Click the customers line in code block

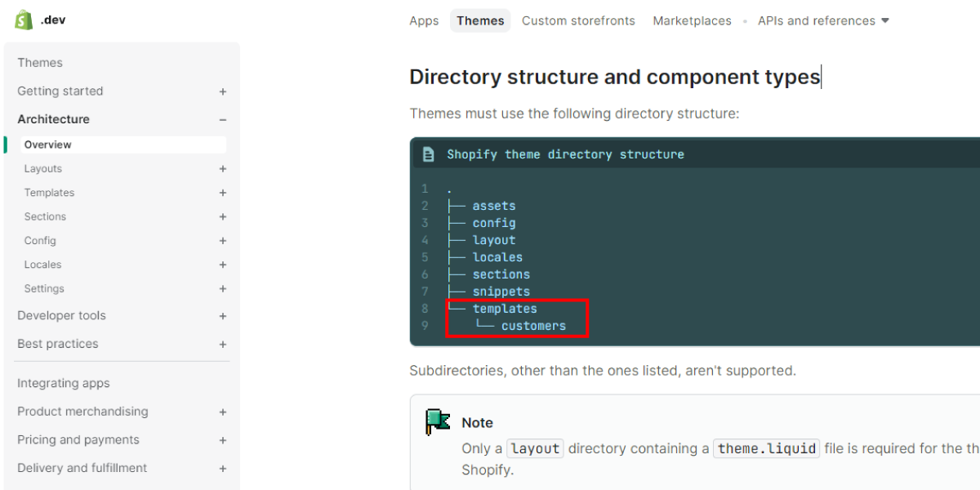pos(533,326)
